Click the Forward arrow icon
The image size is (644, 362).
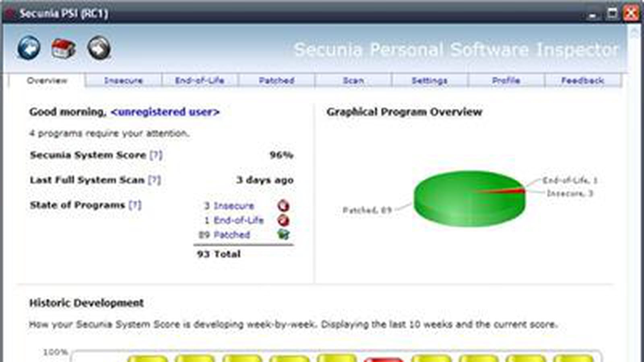pyautogui.click(x=99, y=48)
